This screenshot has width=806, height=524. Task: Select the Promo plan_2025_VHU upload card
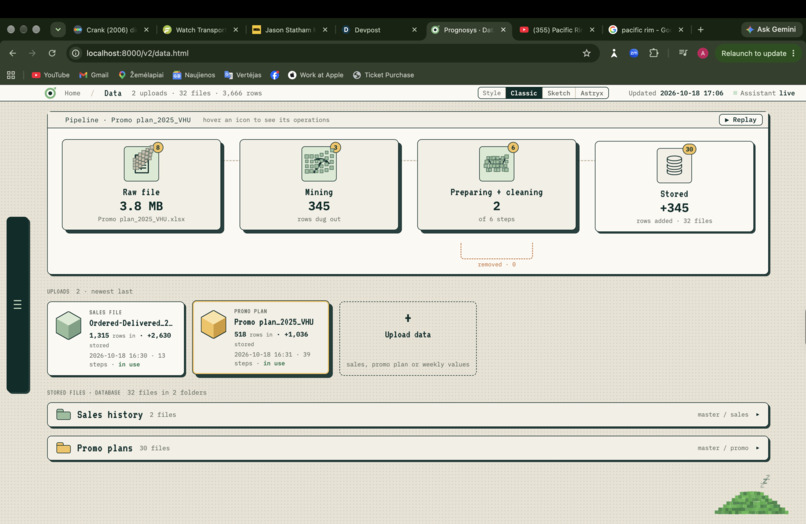(261, 338)
